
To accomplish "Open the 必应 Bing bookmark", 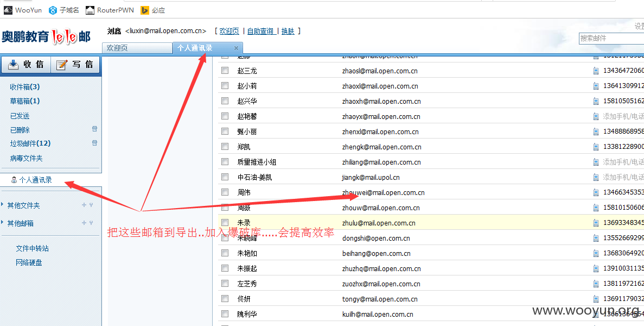I will [x=153, y=10].
